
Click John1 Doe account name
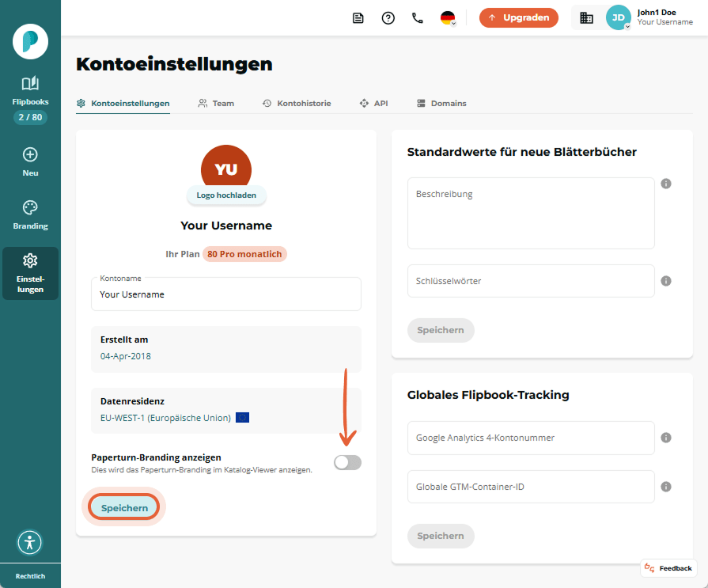657,13
